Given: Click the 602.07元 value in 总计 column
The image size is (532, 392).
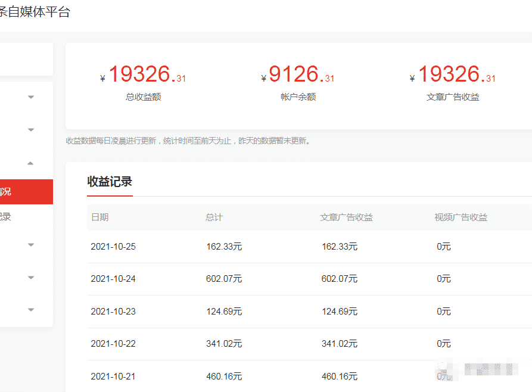Looking at the screenshot, I should tap(224, 279).
